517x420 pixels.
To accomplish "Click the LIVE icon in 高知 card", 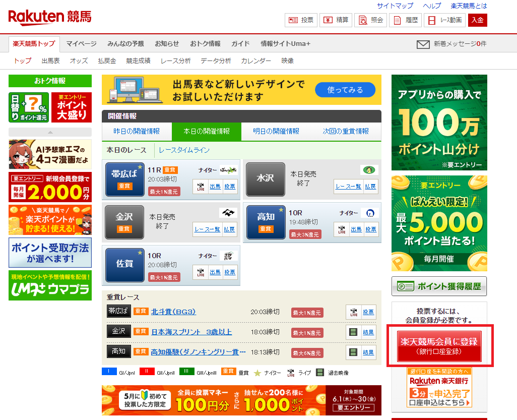I will click(x=342, y=229).
